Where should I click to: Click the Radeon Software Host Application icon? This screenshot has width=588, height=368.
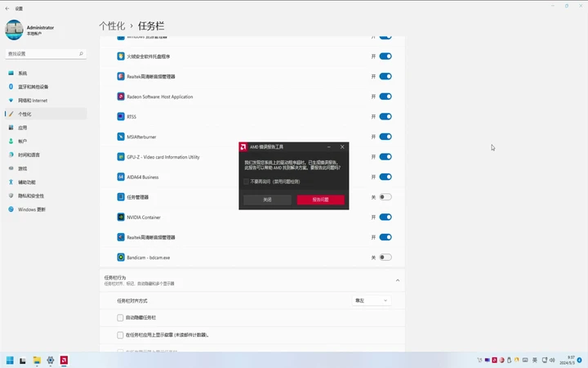121,96
